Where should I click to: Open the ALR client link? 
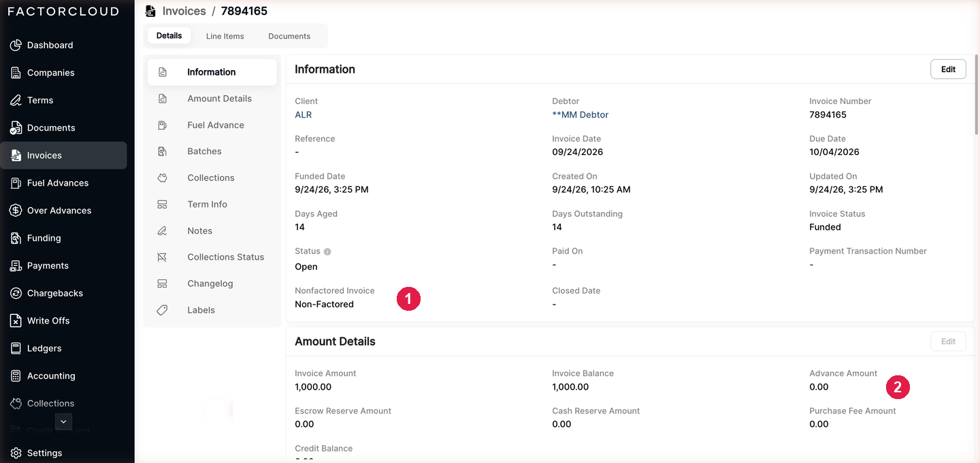pos(304,115)
